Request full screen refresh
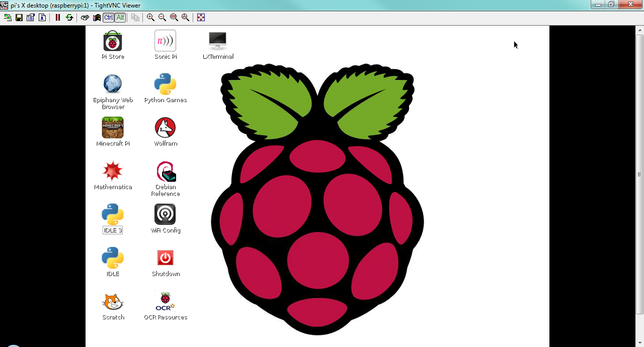The height and width of the screenshot is (347, 644). [x=69, y=18]
